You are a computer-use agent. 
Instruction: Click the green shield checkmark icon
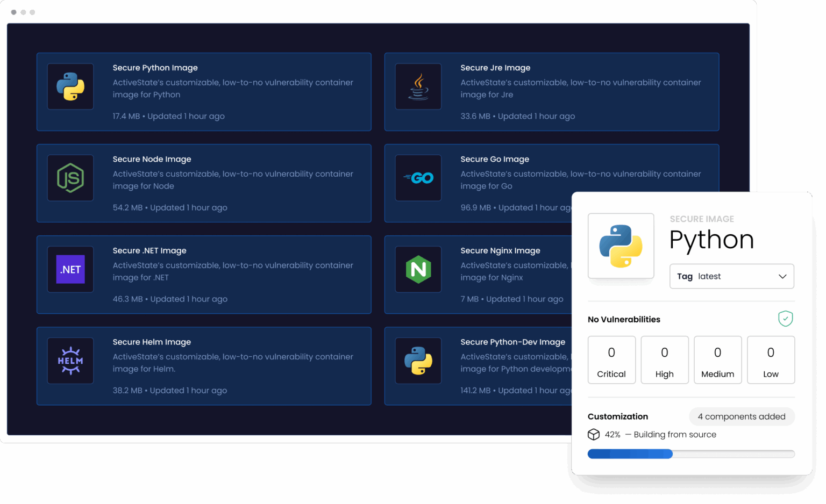point(785,319)
